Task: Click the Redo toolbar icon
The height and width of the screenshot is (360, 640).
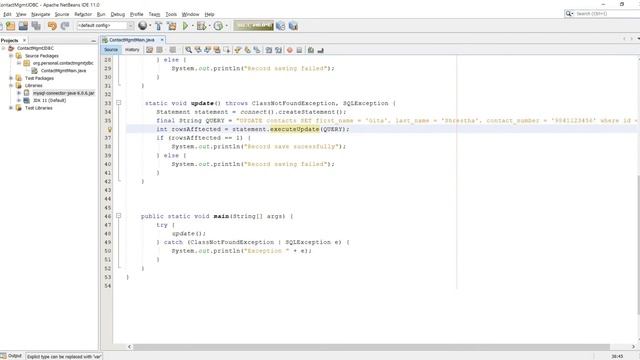Action: click(65, 26)
